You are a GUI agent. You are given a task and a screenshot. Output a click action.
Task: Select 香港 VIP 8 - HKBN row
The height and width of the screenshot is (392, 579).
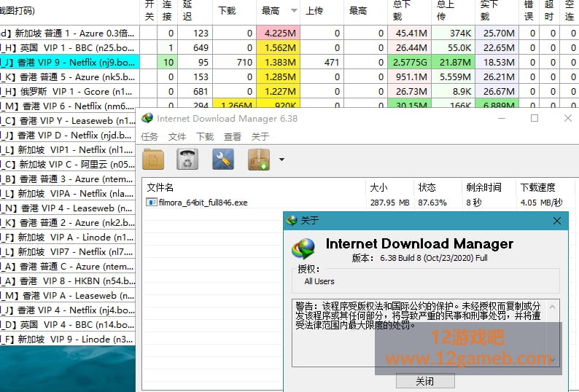68,281
